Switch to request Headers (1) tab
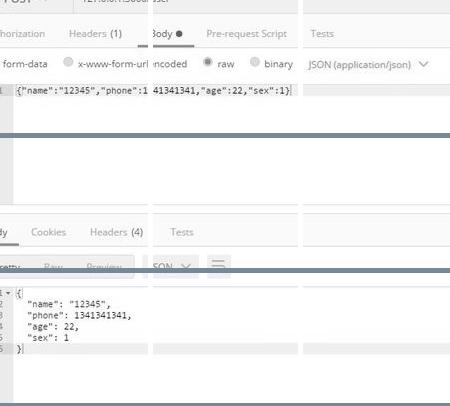Image resolution: width=450 pixels, height=406 pixels. (95, 34)
